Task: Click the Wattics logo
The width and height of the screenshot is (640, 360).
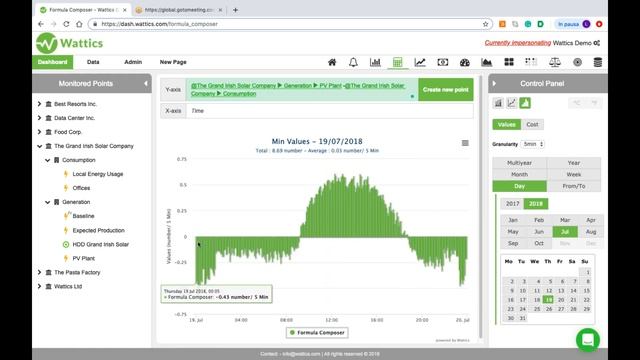Action: point(69,43)
